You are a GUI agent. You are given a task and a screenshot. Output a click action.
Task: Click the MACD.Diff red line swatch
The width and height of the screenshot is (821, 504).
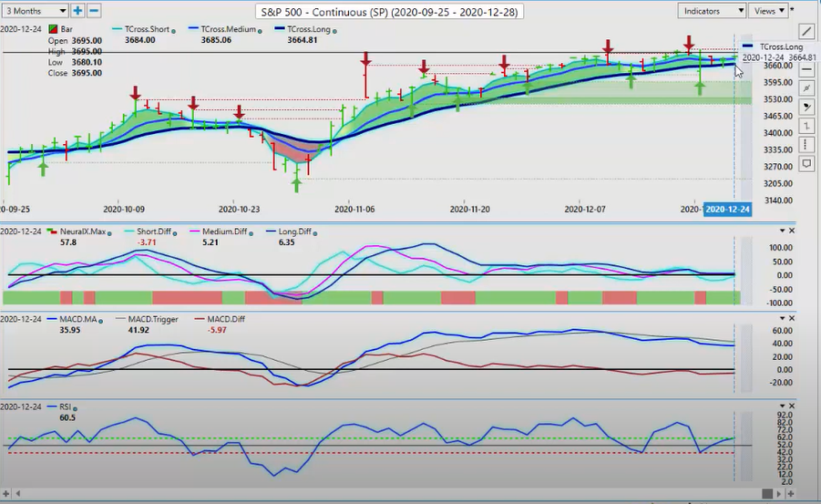[x=200, y=319]
